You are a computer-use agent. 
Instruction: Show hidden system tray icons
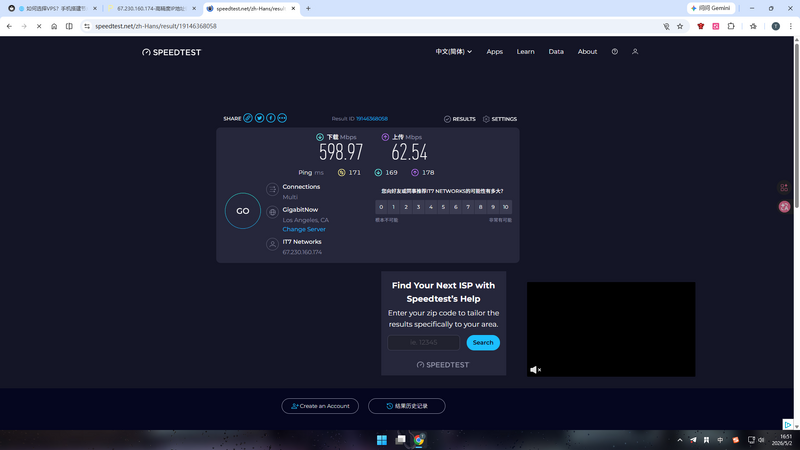click(x=680, y=440)
